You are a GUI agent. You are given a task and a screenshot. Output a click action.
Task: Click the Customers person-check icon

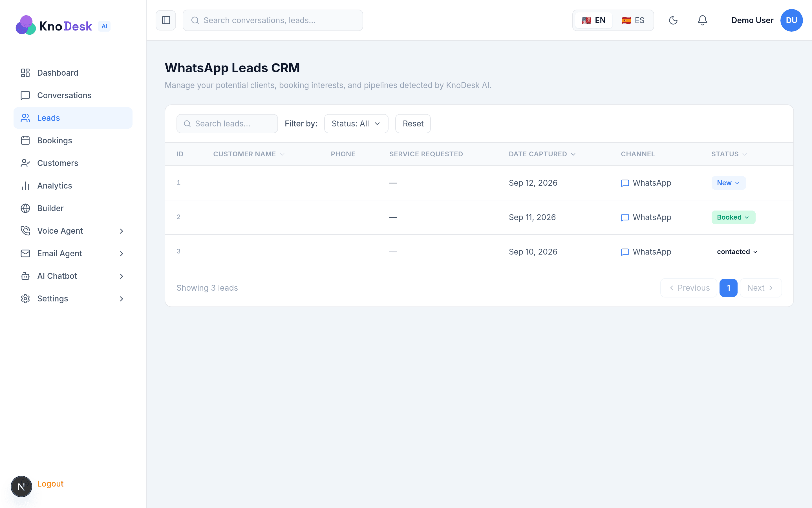click(x=25, y=163)
